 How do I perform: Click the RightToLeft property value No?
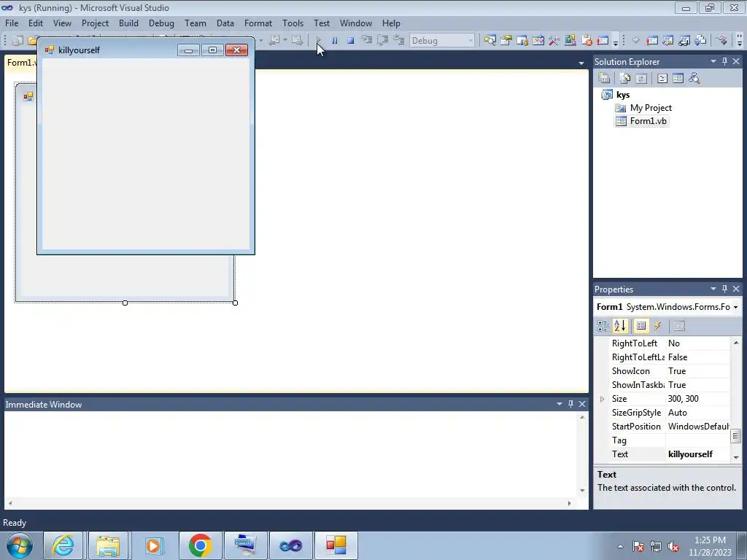pos(673,343)
